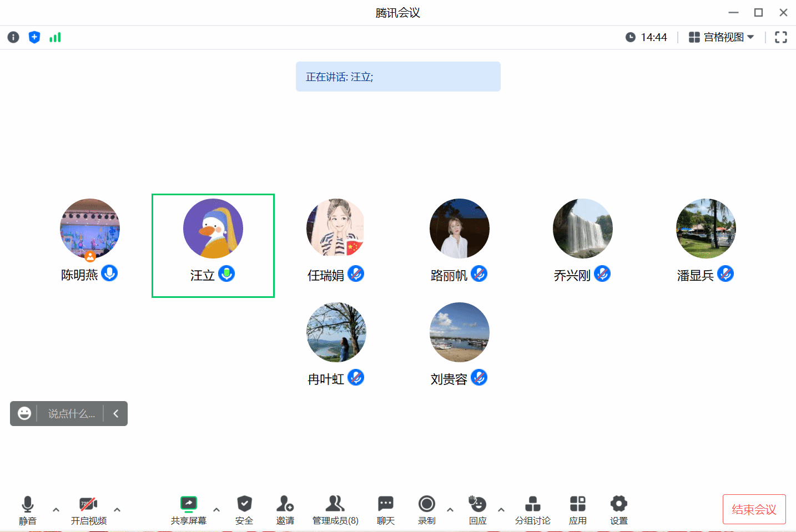Toggle 任瑞娟's muted microphone icon
Screen dimensions: 796x532
click(x=356, y=273)
